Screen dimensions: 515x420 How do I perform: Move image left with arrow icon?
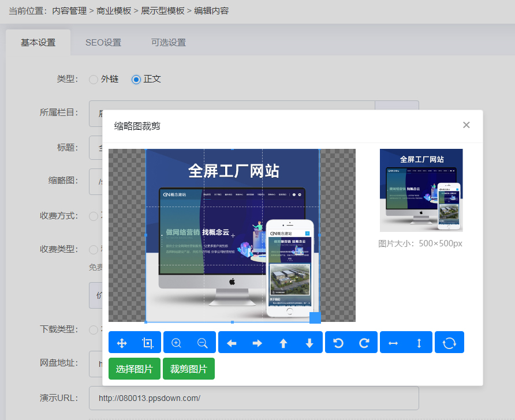point(232,343)
